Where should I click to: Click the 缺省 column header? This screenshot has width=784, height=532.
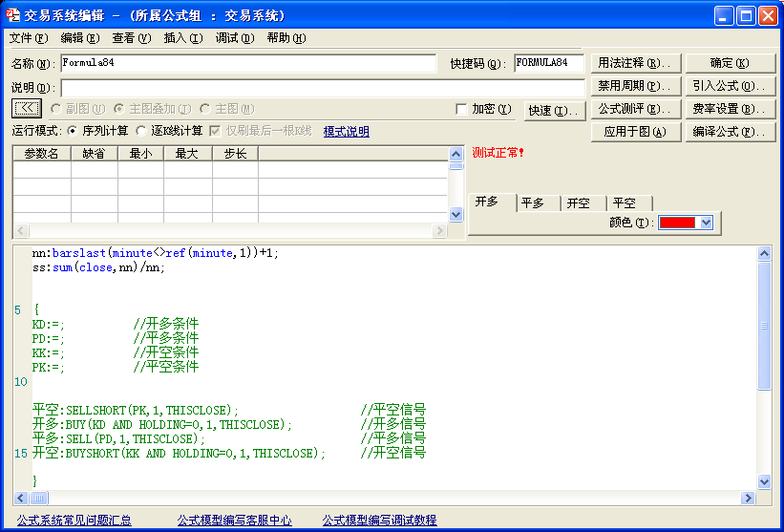95,154
